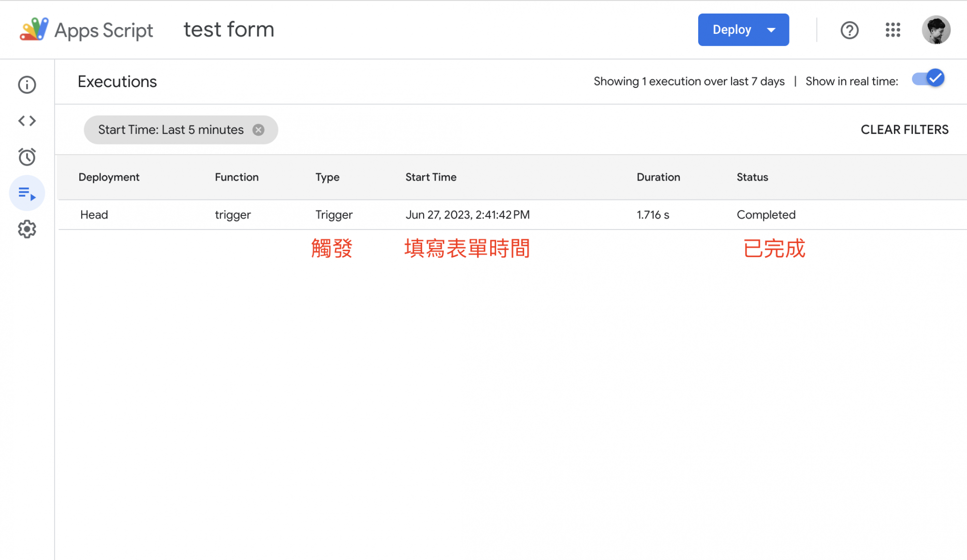The height and width of the screenshot is (560, 967).
Task: Open the Overview info icon in sidebar
Action: point(27,85)
